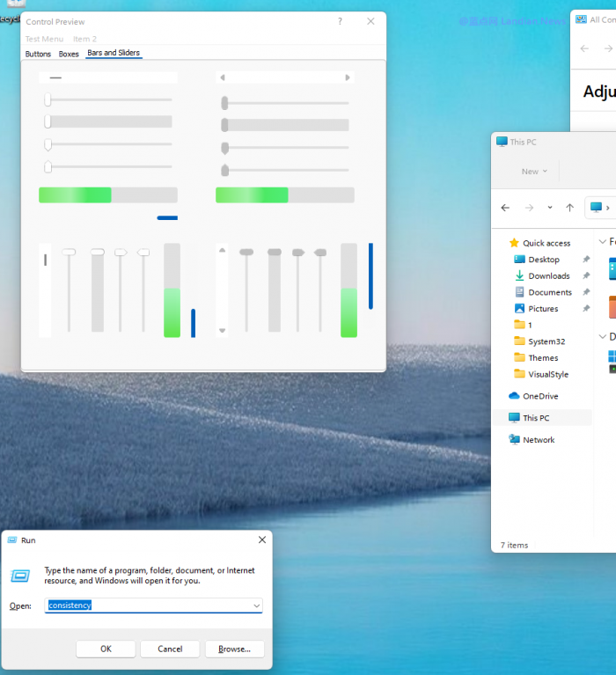616x675 pixels.
Task: Collapse the Devices group chevron
Action: [x=602, y=337]
